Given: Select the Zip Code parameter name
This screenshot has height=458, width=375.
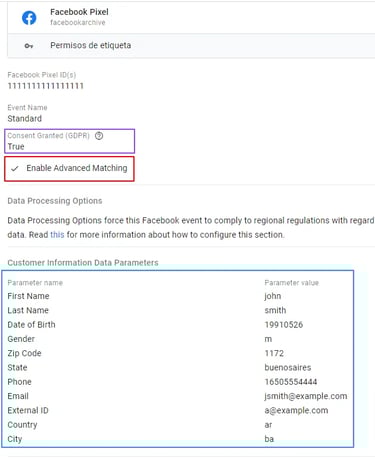Looking at the screenshot, I should coord(24,353).
